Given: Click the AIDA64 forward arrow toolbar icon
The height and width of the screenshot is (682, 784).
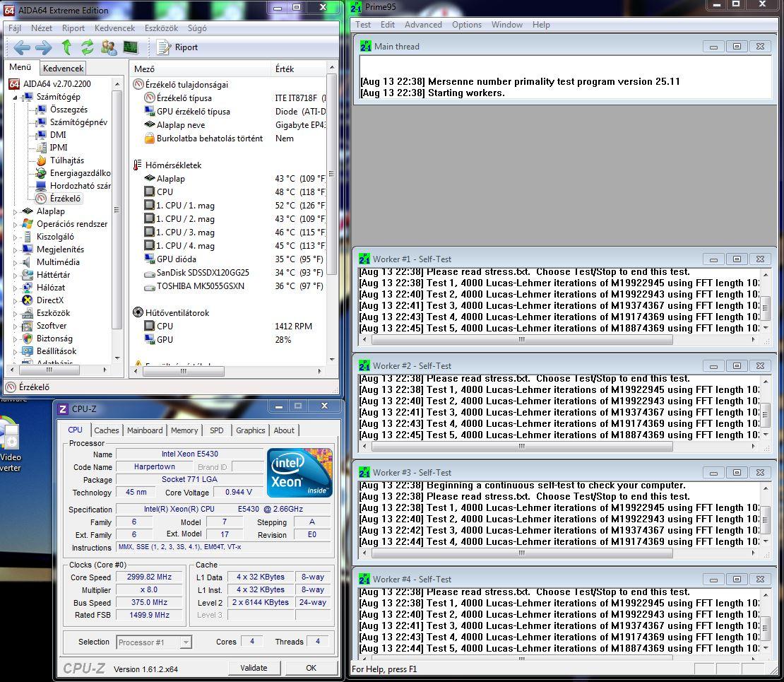Looking at the screenshot, I should point(44,47).
